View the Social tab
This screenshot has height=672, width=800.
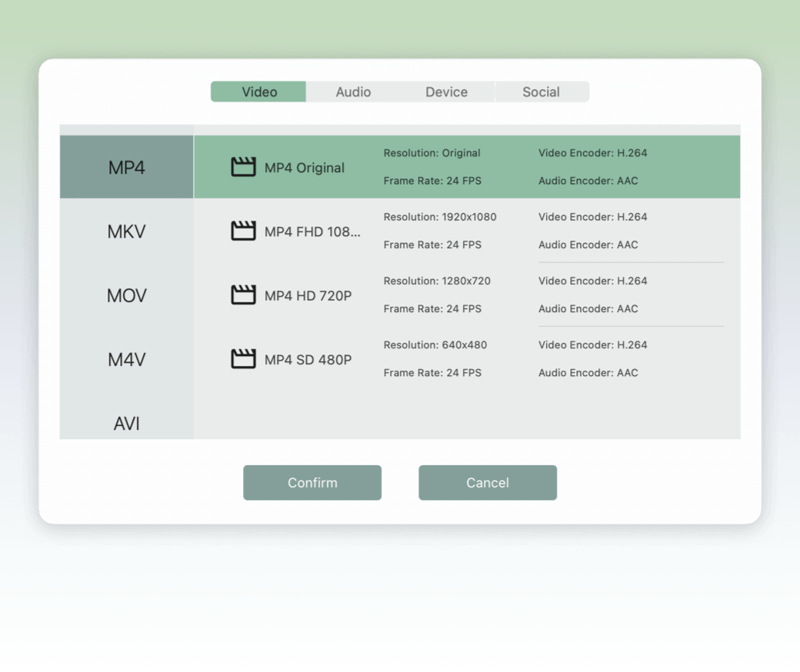coord(541,91)
